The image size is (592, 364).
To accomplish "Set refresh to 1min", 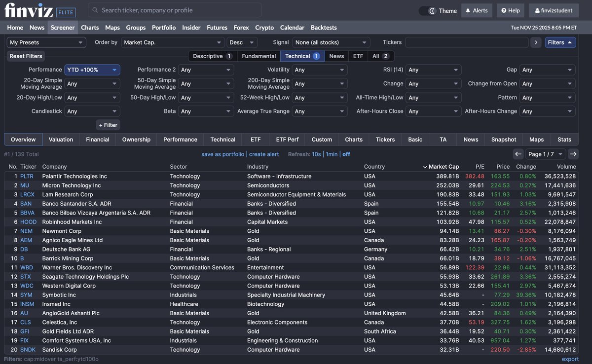I will click(x=332, y=154).
